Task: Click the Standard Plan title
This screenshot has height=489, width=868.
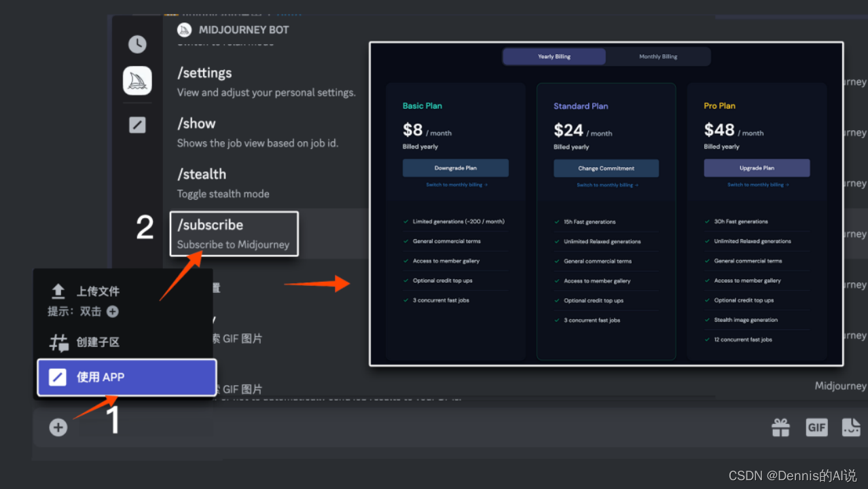Action: coord(581,106)
